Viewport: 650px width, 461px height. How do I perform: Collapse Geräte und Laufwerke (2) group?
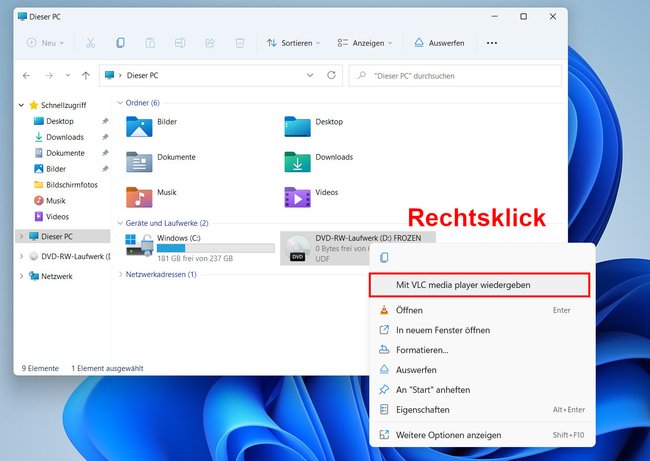click(120, 223)
